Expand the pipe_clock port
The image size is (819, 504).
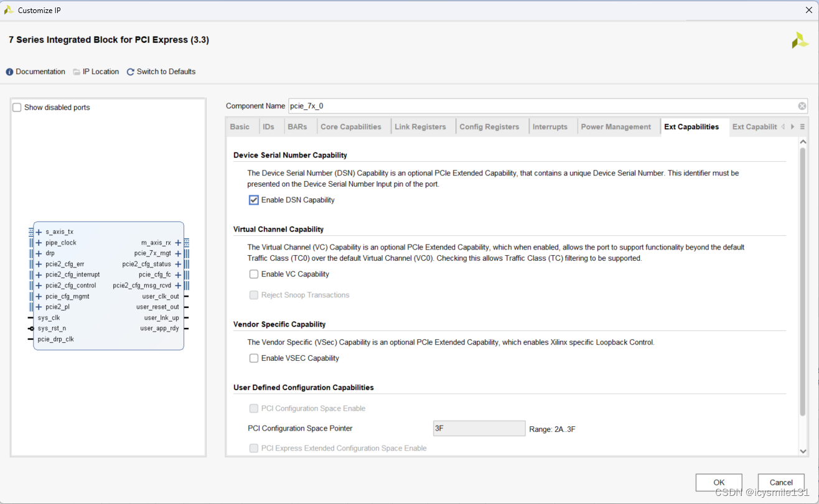pos(39,243)
